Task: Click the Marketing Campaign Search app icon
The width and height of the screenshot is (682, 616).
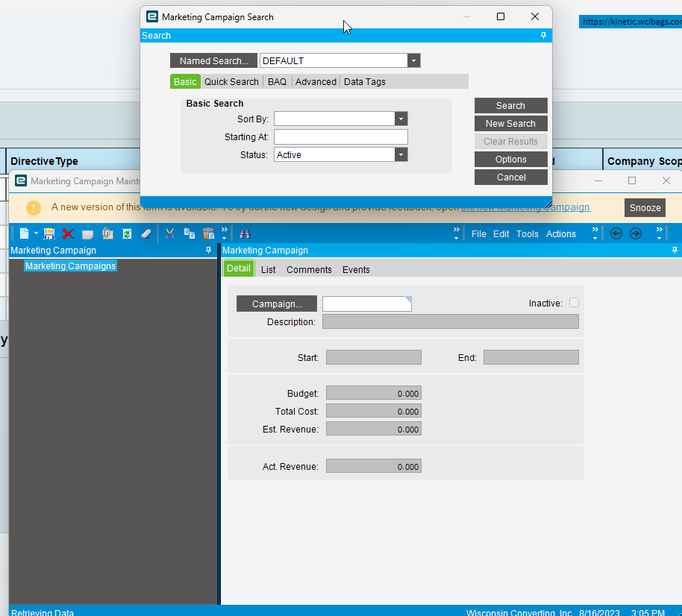Action: 151,16
